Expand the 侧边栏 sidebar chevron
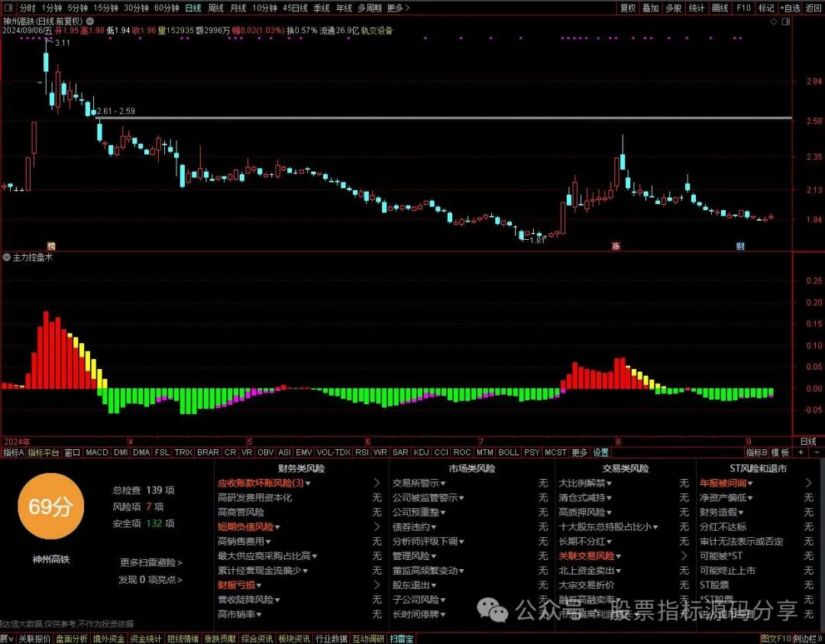This screenshot has height=644, width=825. [x=819, y=639]
